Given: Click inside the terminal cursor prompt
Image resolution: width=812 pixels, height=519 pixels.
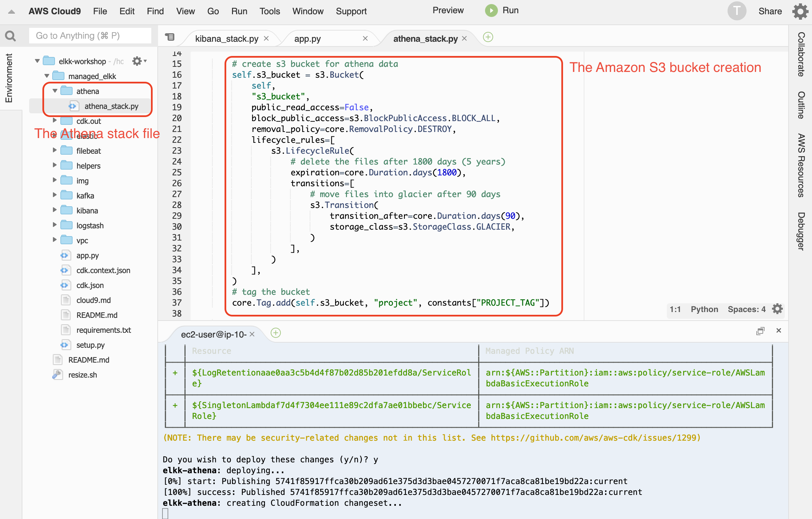Looking at the screenshot, I should pos(165,514).
